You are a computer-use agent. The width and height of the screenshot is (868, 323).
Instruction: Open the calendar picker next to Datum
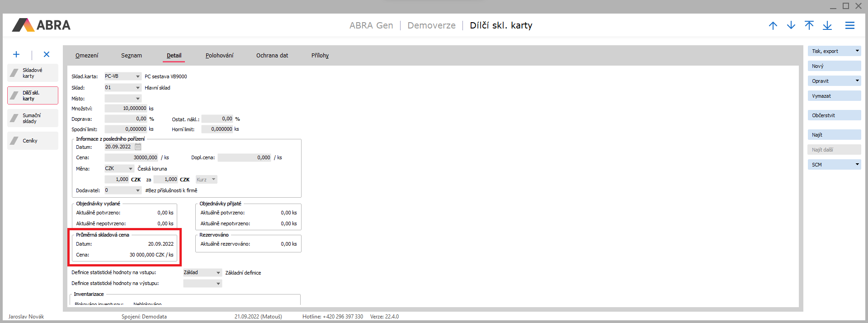coord(138,147)
